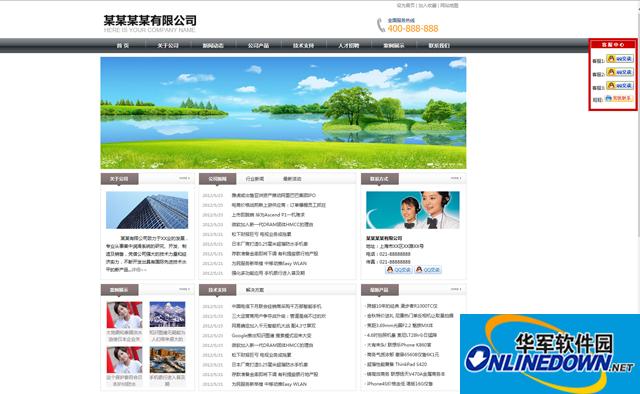Click the landscape lake banner image
The width and height of the screenshot is (640, 394).
coord(283,113)
